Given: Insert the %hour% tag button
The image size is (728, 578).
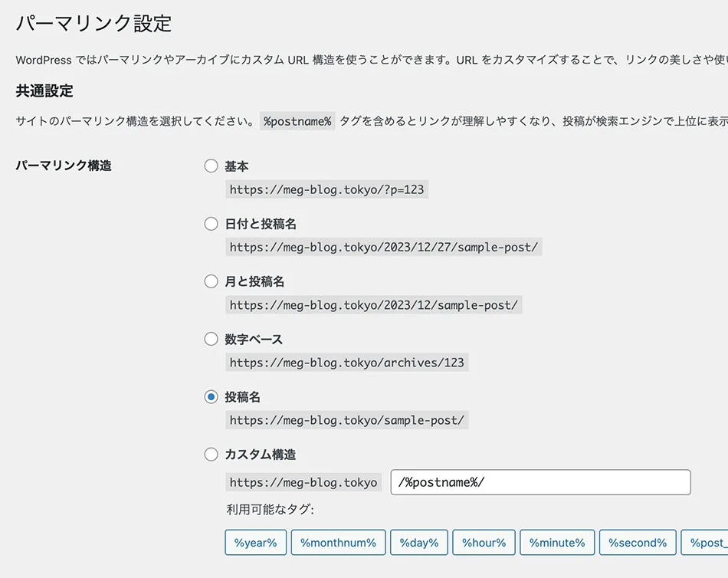Looking at the screenshot, I should [484, 542].
